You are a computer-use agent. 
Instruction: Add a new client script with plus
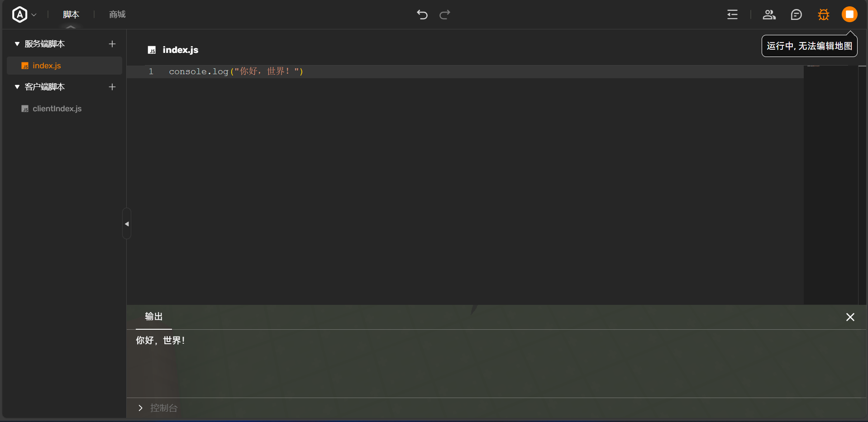[112, 87]
